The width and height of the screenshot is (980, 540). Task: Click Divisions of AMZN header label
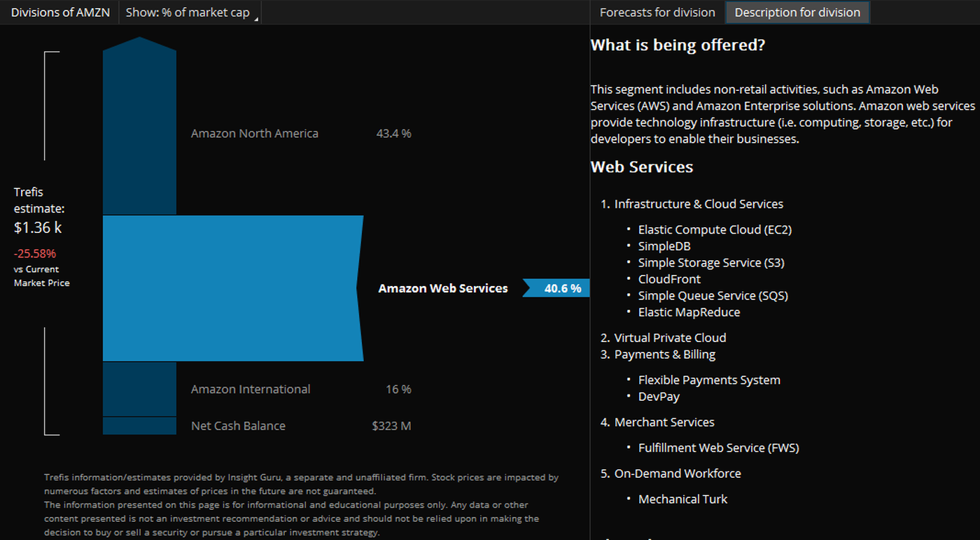[x=60, y=13]
